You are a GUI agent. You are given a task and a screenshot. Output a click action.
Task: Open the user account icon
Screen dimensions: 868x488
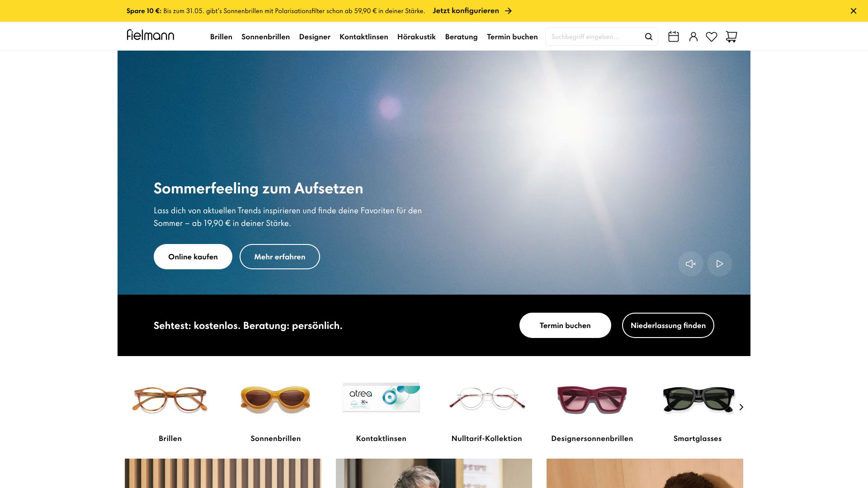693,37
